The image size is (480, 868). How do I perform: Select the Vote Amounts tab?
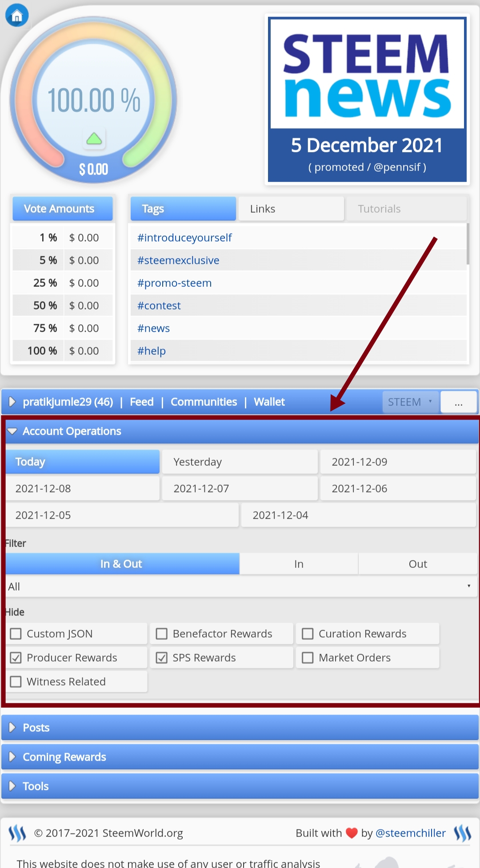click(x=63, y=209)
